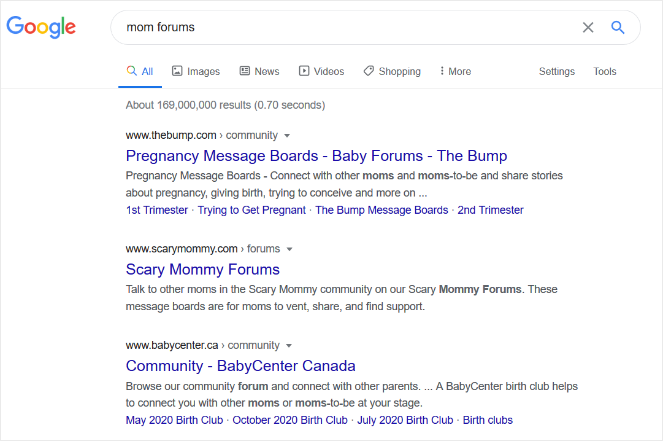Screen dimensions: 663x441
Task: Open the Shopping tab
Action: (392, 71)
